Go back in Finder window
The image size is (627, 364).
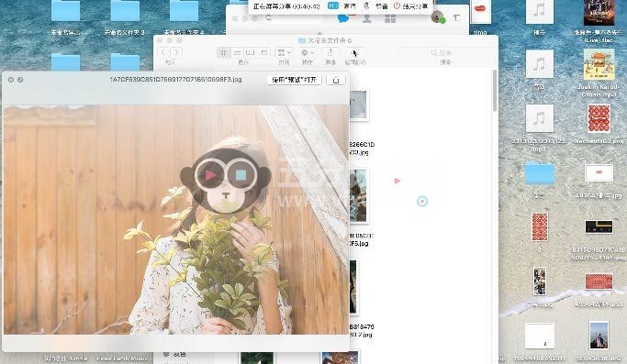pyautogui.click(x=163, y=53)
